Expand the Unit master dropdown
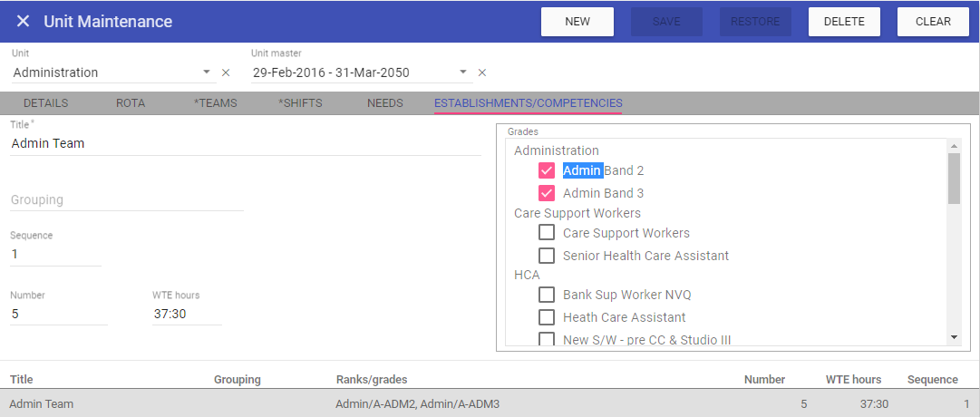This screenshot has width=980, height=417. click(463, 73)
